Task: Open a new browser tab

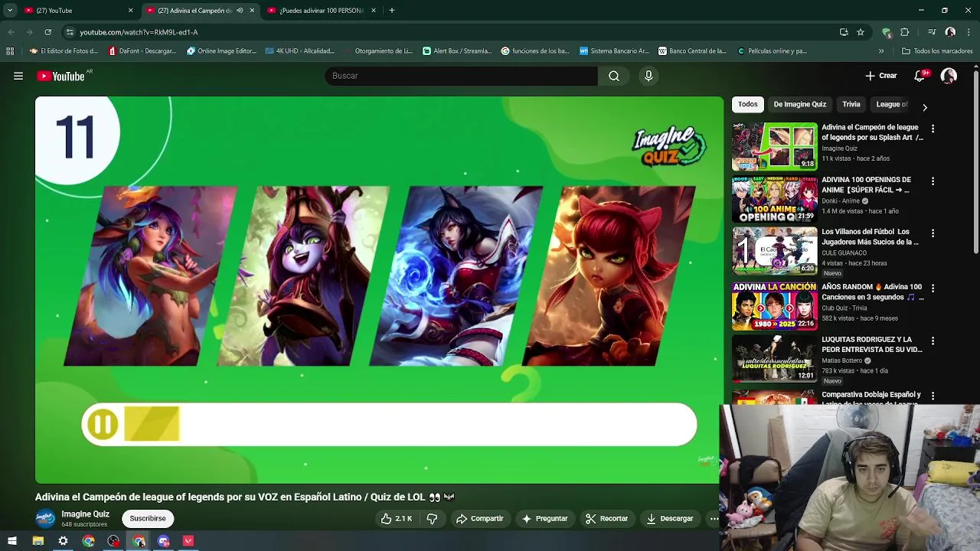Action: 392,11
